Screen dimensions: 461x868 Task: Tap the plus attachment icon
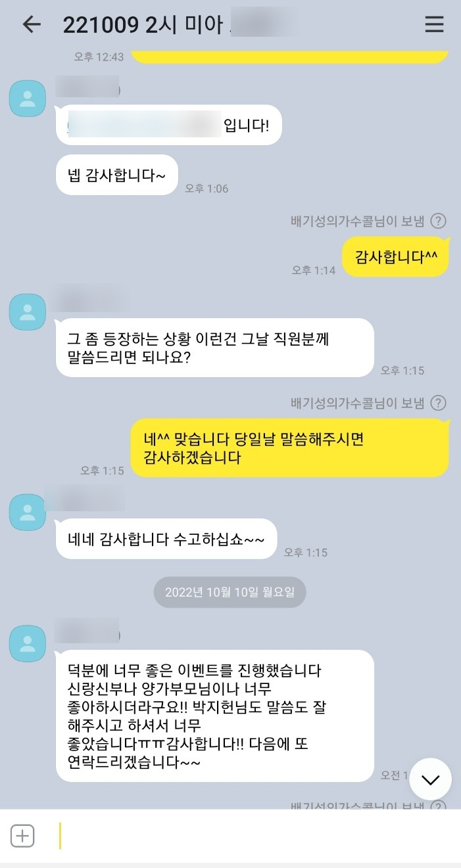[22, 836]
